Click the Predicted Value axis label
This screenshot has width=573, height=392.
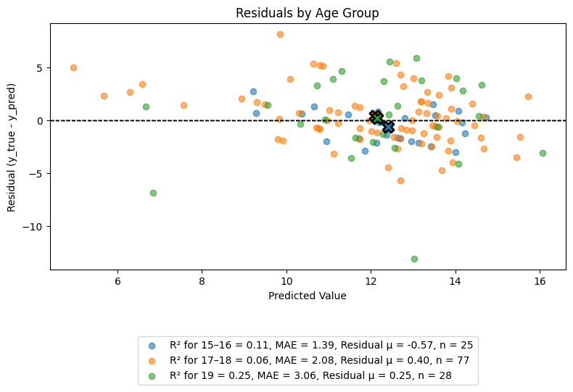tap(308, 296)
